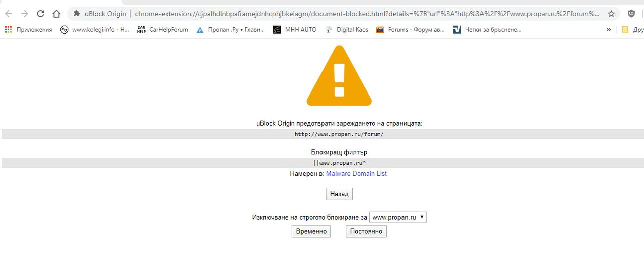Open the Malware Domain List link

(x=356, y=174)
